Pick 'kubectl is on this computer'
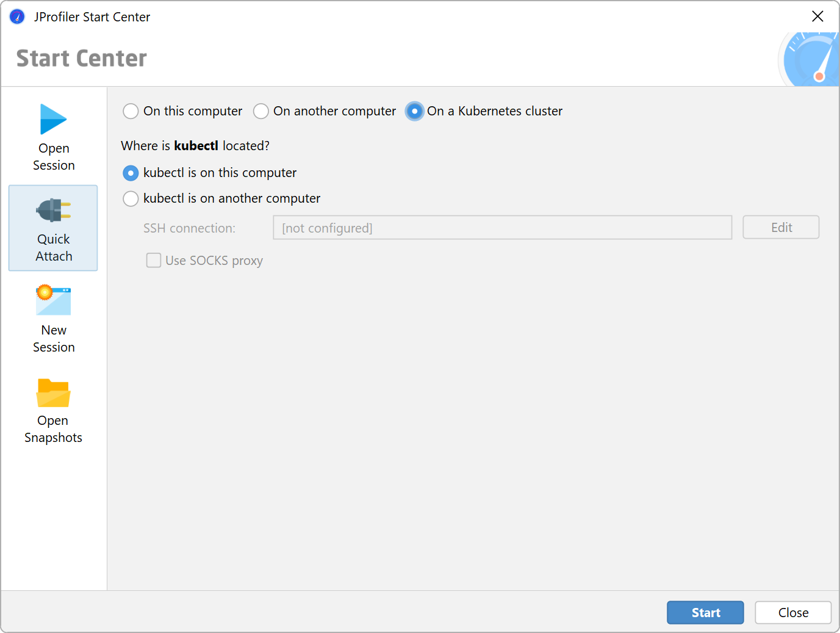 click(x=131, y=173)
